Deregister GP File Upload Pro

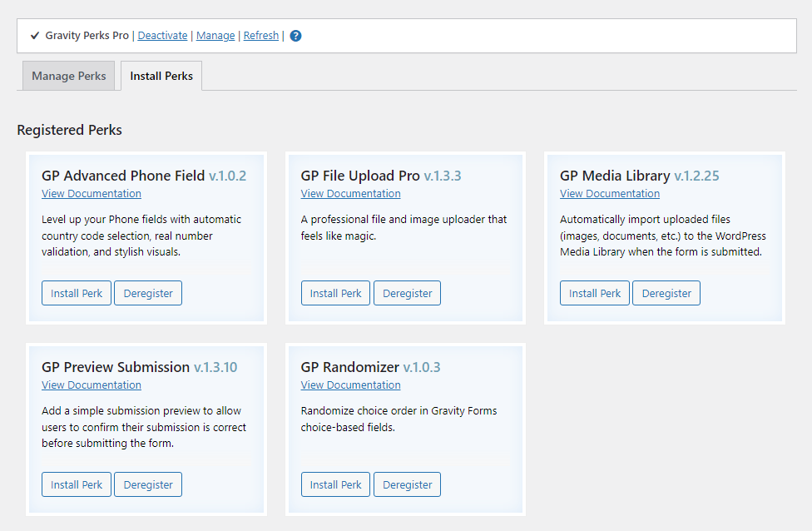[x=408, y=293]
